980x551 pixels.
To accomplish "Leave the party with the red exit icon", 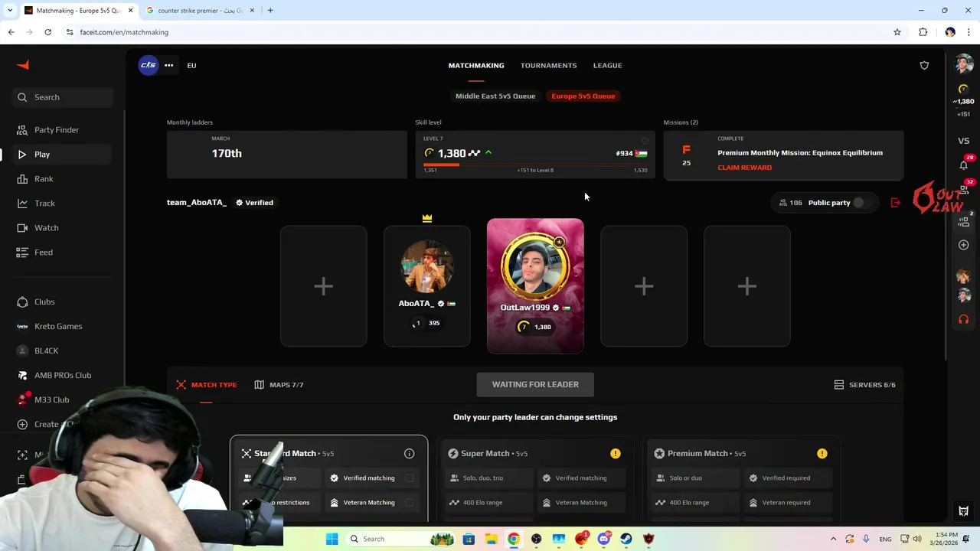I will pyautogui.click(x=895, y=203).
